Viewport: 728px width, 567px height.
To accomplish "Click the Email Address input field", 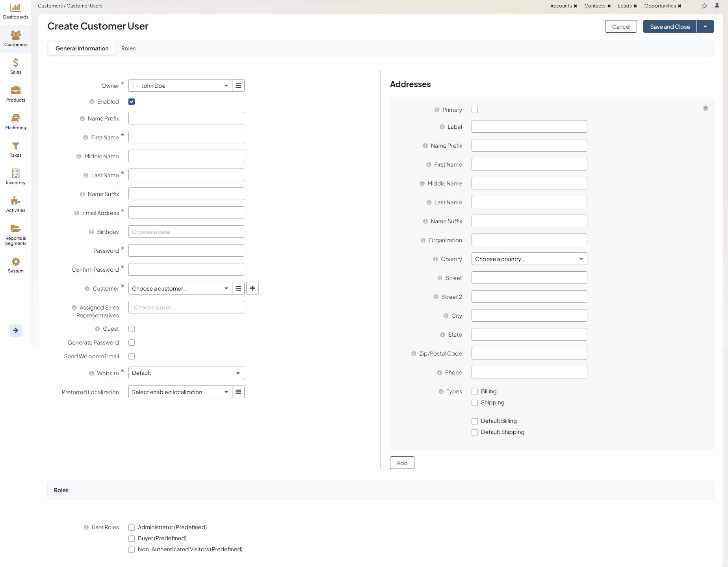I will point(186,213).
